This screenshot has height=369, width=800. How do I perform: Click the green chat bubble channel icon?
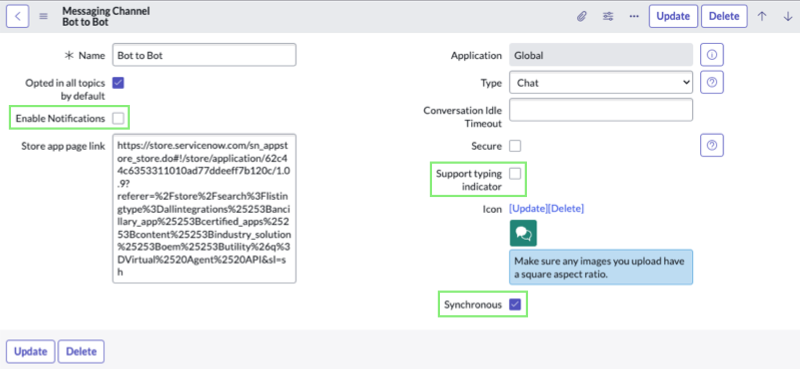point(523,233)
